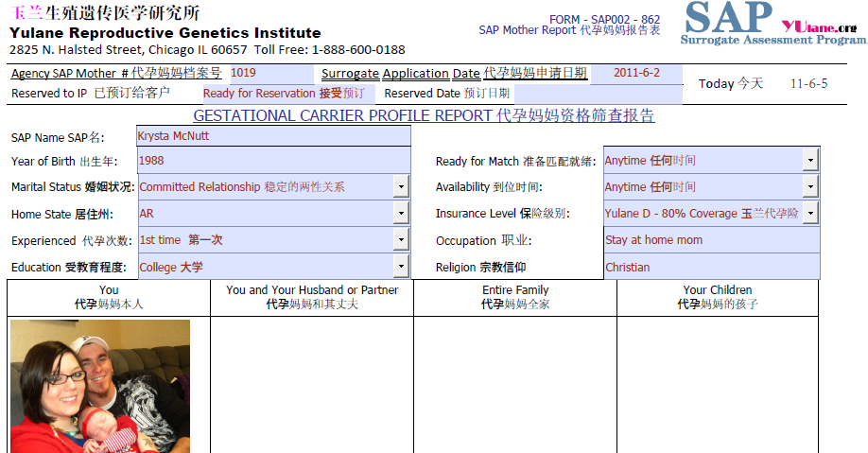Click the 'FORM - SAP002 - 862' text
The height and width of the screenshot is (453, 868).
tap(604, 19)
